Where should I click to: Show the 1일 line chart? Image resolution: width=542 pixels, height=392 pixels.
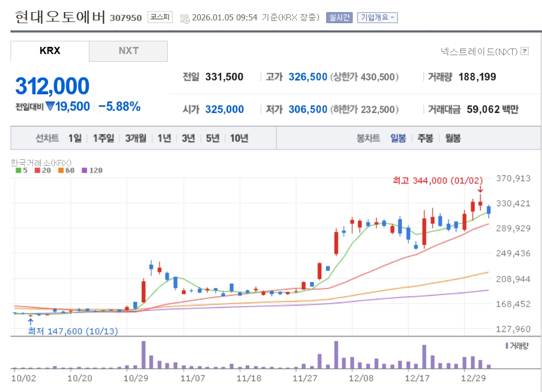[x=75, y=138]
